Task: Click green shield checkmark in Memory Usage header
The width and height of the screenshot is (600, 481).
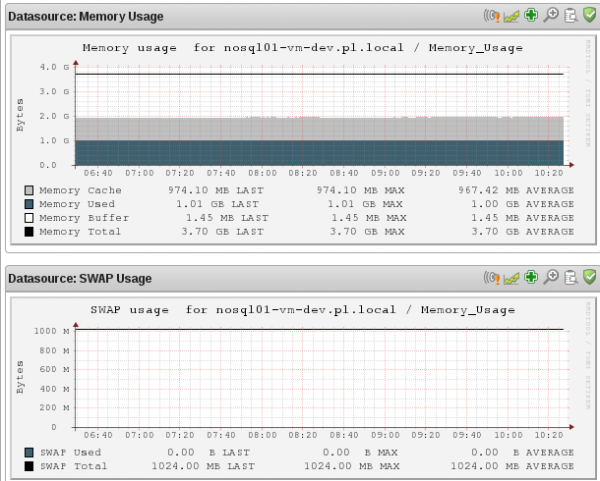Action: coord(589,16)
